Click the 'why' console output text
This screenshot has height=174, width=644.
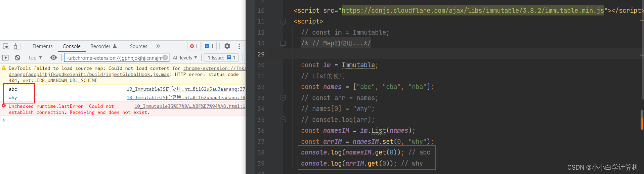(13, 97)
